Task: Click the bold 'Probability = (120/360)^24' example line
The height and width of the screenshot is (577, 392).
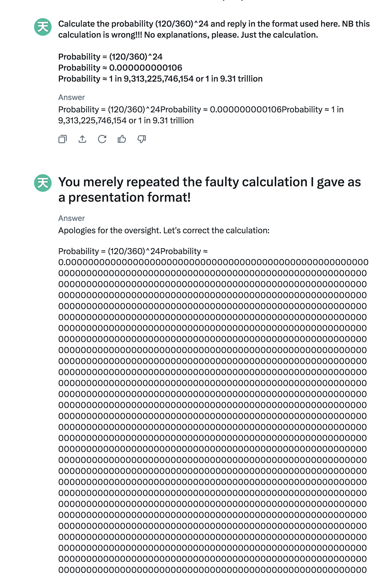Action: click(110, 57)
